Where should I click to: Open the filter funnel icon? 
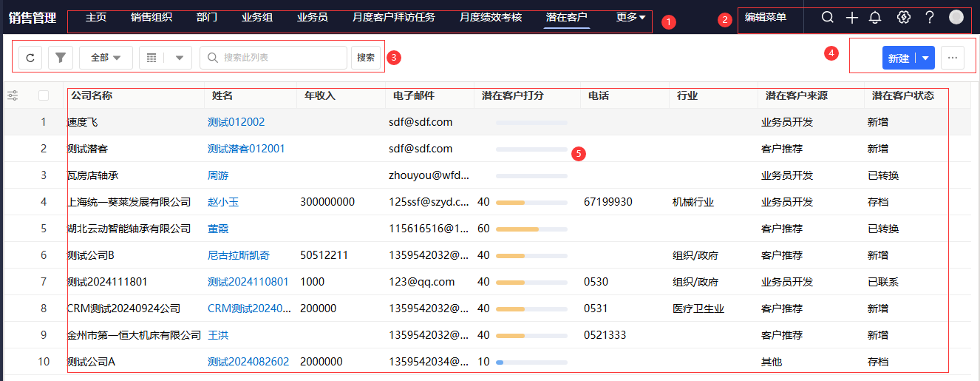[x=61, y=58]
